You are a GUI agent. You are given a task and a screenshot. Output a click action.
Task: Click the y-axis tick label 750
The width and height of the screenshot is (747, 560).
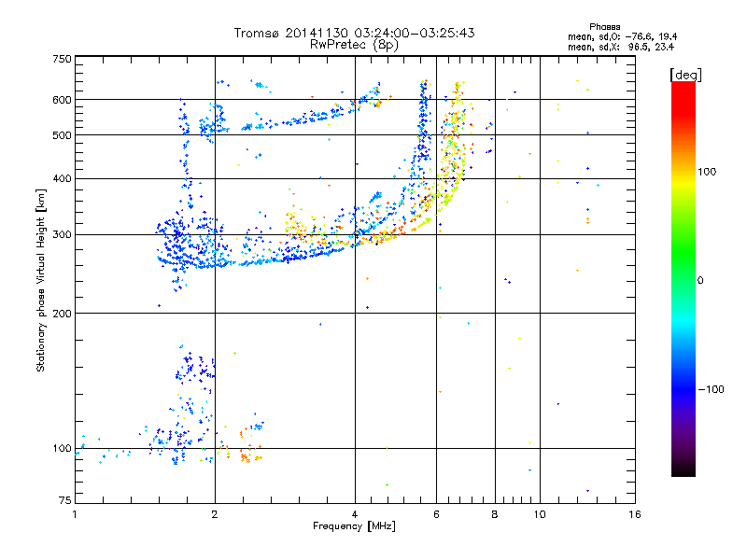click(62, 59)
